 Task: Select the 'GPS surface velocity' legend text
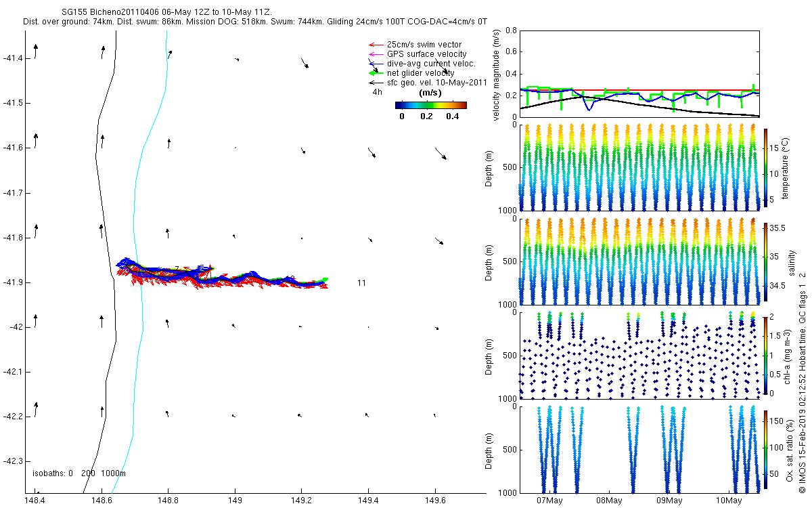(426, 54)
